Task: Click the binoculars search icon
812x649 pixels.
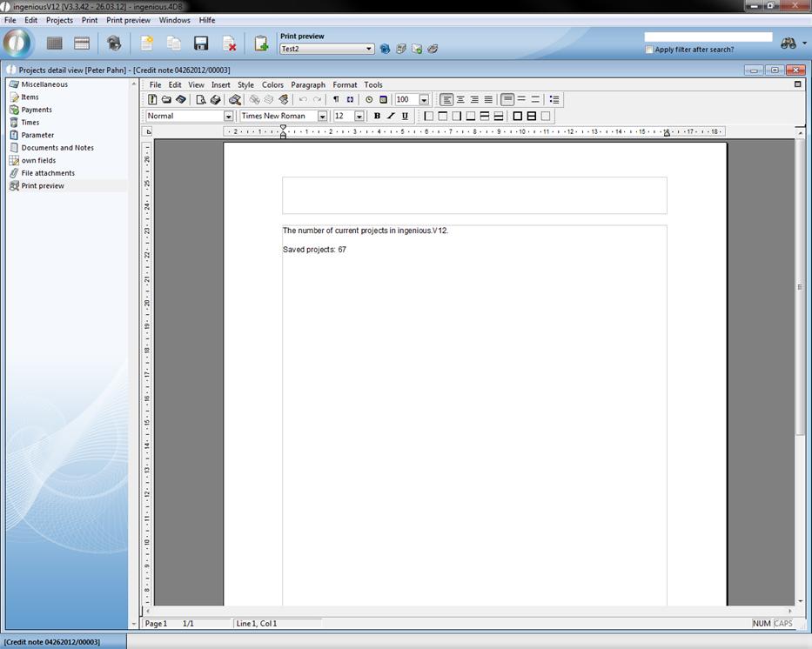Action: click(x=789, y=43)
